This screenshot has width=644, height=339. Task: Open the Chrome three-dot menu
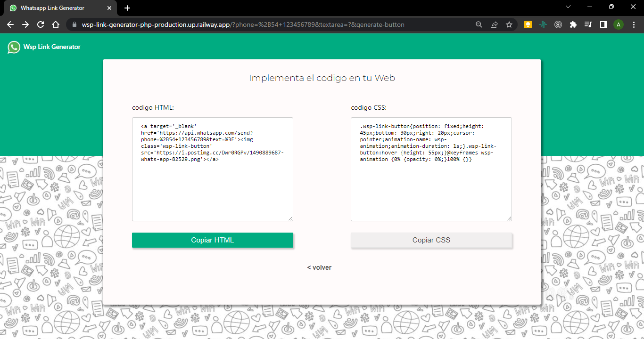pyautogui.click(x=634, y=24)
